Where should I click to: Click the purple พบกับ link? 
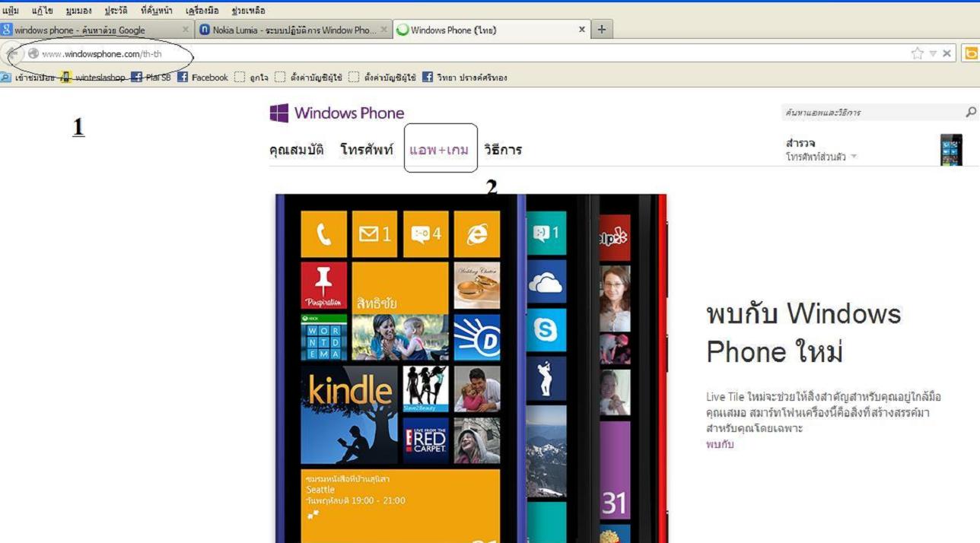[x=720, y=444]
